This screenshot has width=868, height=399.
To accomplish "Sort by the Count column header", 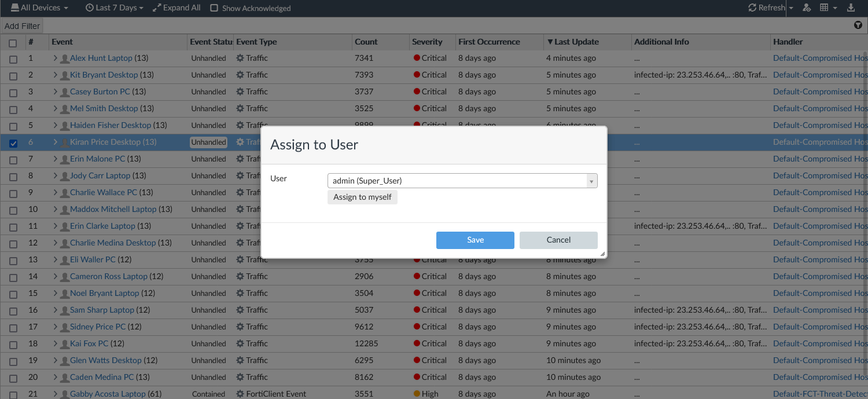I will click(x=366, y=42).
